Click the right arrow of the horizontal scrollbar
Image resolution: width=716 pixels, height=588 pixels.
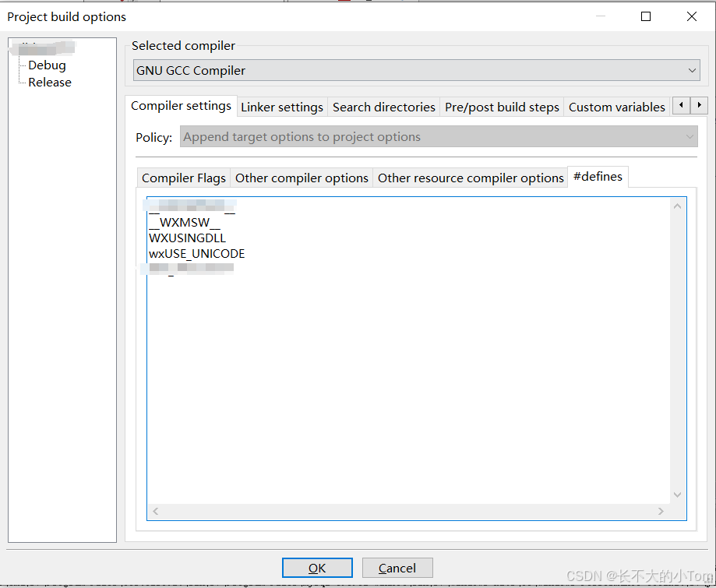[661, 511]
